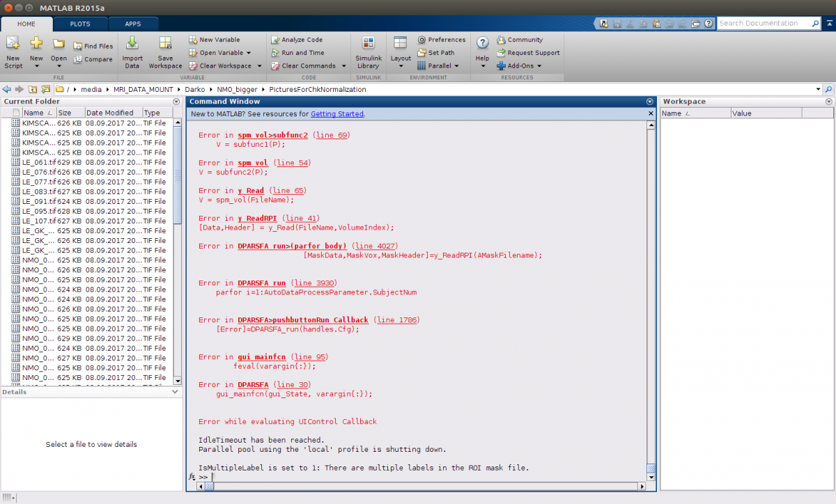Minimize the toolstrip with the collapse arrow

pos(828,23)
